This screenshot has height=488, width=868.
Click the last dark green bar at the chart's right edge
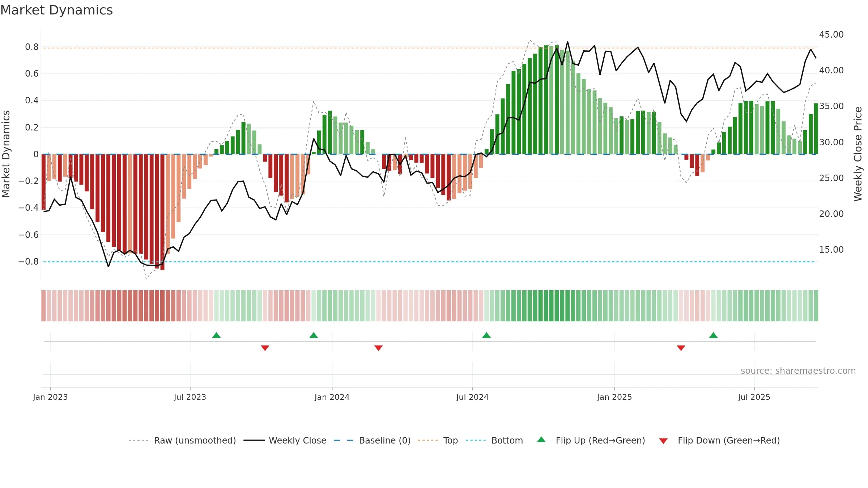point(816,129)
